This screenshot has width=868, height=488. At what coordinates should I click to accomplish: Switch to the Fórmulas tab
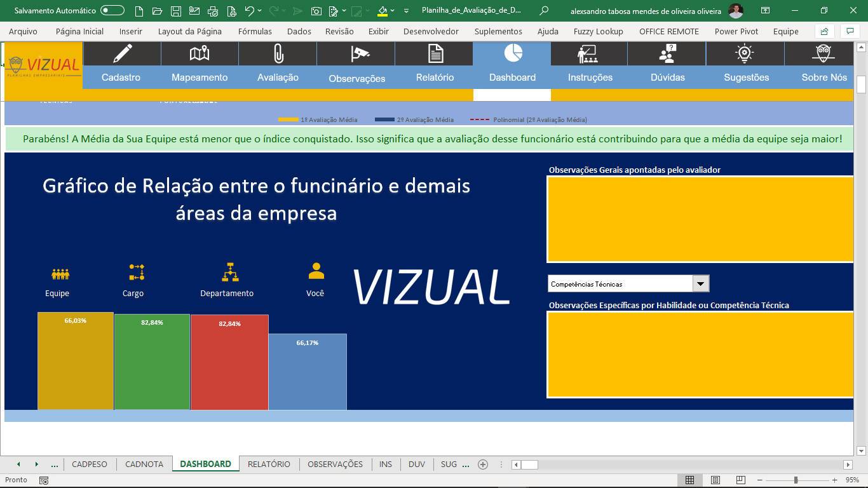point(255,31)
